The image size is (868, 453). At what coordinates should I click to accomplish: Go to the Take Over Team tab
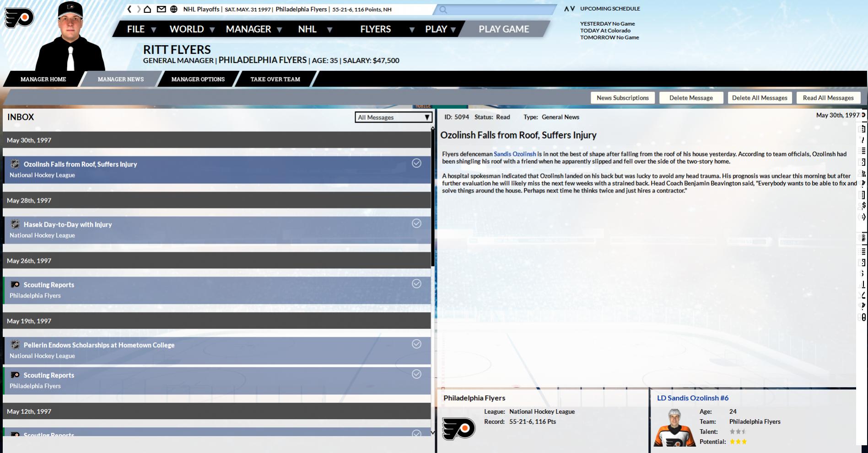[x=275, y=79]
